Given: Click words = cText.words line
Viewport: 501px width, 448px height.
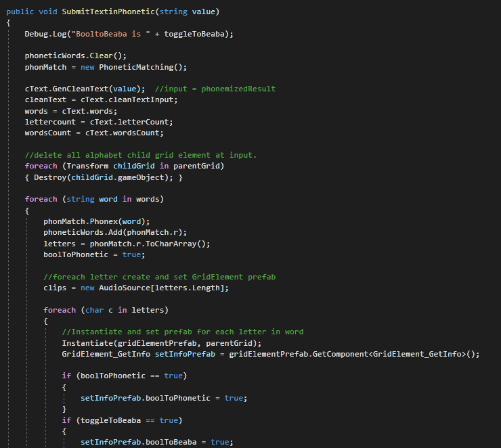Looking at the screenshot, I should click(x=71, y=111).
